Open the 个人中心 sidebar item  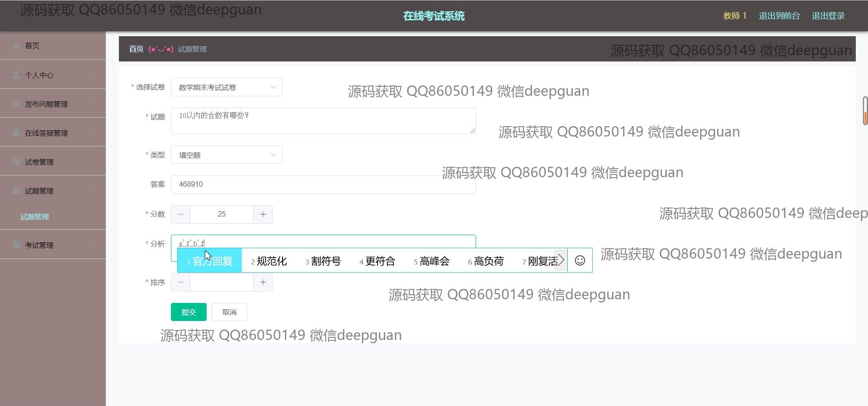click(x=53, y=75)
